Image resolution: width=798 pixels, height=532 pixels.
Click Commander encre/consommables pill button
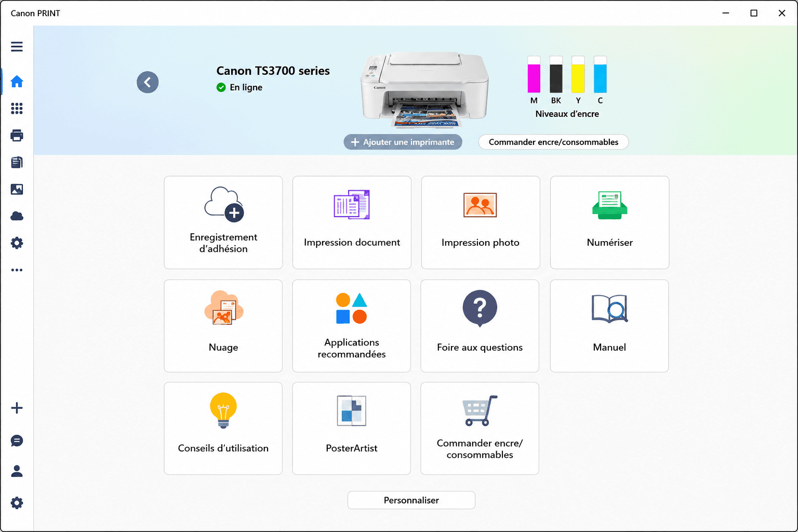(x=553, y=142)
